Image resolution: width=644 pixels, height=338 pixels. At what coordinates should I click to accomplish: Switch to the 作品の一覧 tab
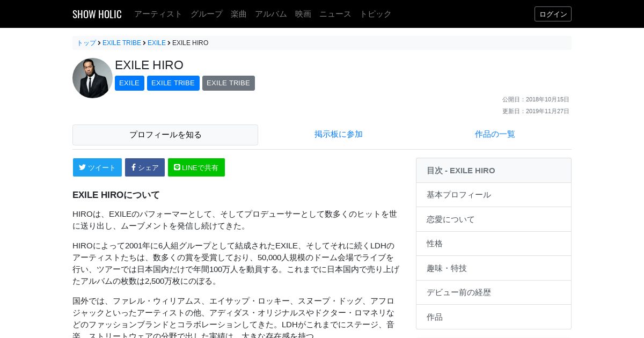[495, 134]
